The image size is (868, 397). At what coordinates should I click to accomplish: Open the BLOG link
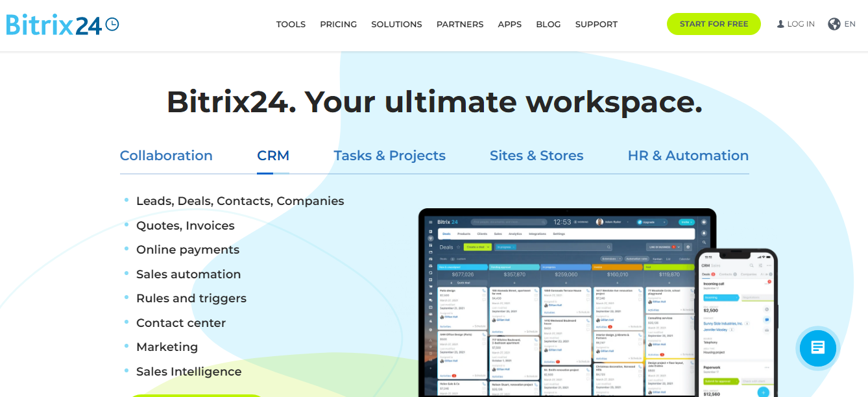click(x=548, y=25)
